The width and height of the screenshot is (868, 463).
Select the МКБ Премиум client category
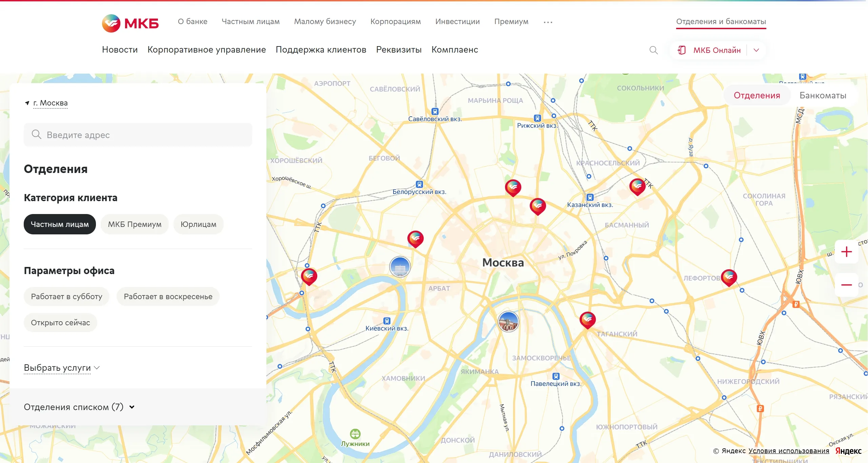click(x=135, y=224)
